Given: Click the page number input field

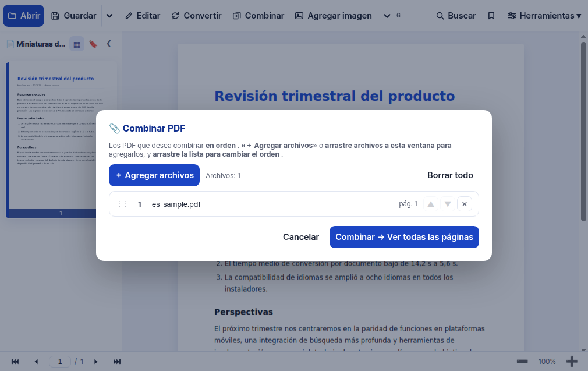Looking at the screenshot, I should tap(60, 362).
